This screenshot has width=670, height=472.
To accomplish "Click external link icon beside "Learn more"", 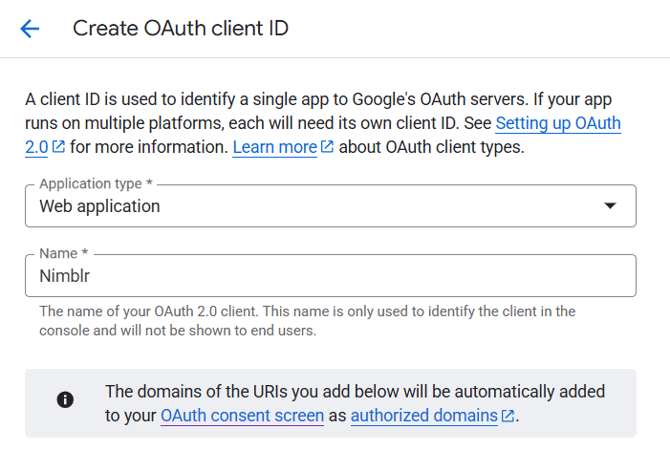I will 327,148.
